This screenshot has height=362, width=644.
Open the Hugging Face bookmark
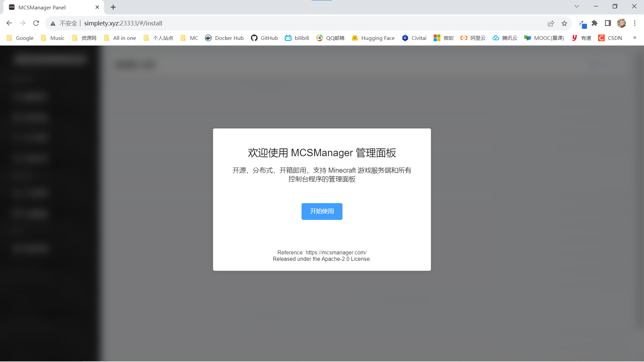coord(373,38)
